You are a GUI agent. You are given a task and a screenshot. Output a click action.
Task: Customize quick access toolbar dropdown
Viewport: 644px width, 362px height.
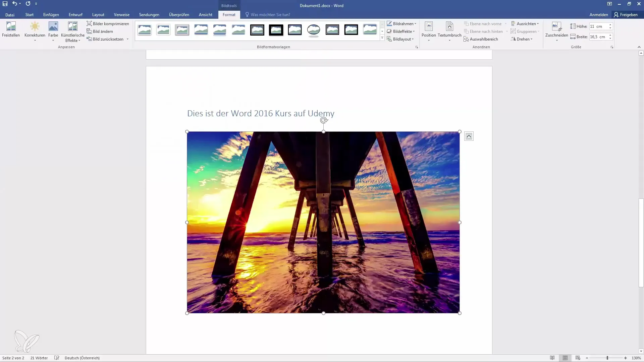point(36,4)
